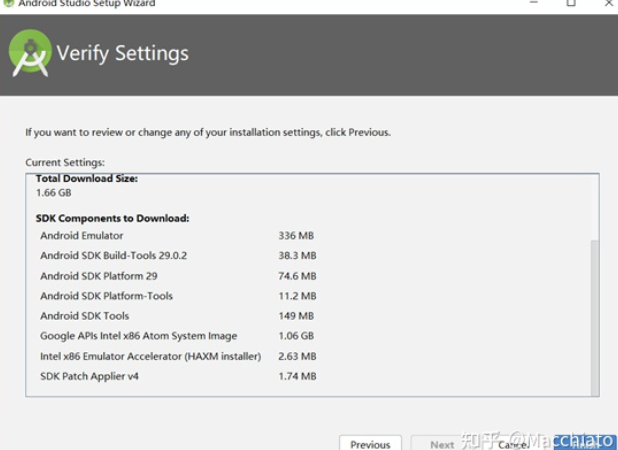Image resolution: width=618 pixels, height=450 pixels.
Task: Select the Android Emulator component row
Action: [x=82, y=236]
